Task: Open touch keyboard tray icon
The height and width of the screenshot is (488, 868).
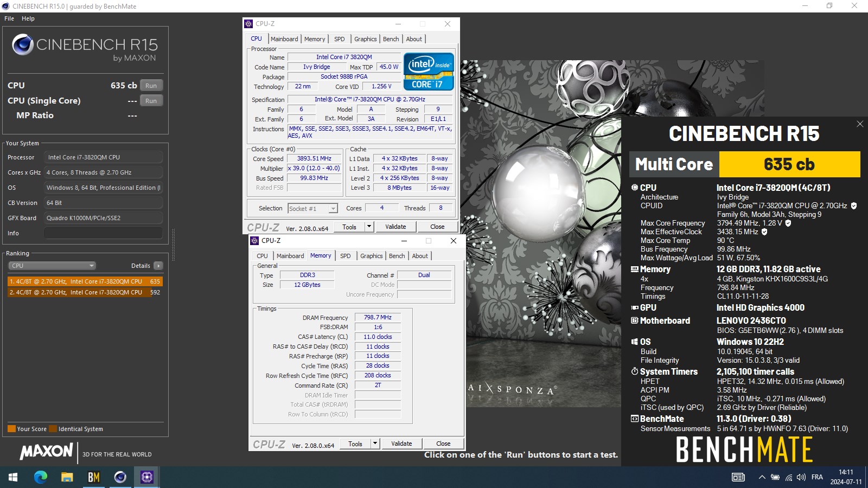Action: point(738,477)
